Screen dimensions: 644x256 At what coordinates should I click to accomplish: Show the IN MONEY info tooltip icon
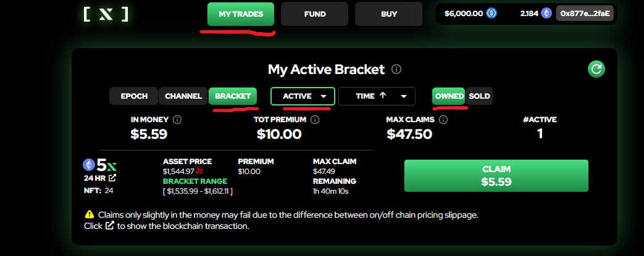[177, 120]
